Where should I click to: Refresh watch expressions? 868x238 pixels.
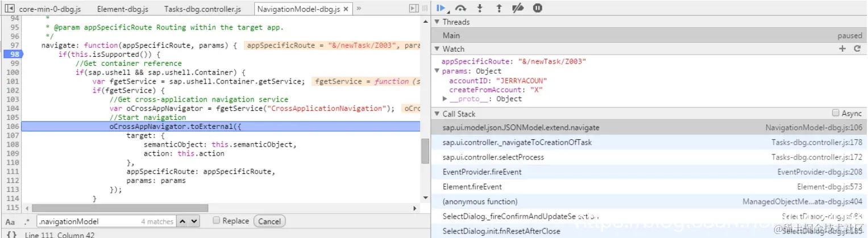pos(857,49)
